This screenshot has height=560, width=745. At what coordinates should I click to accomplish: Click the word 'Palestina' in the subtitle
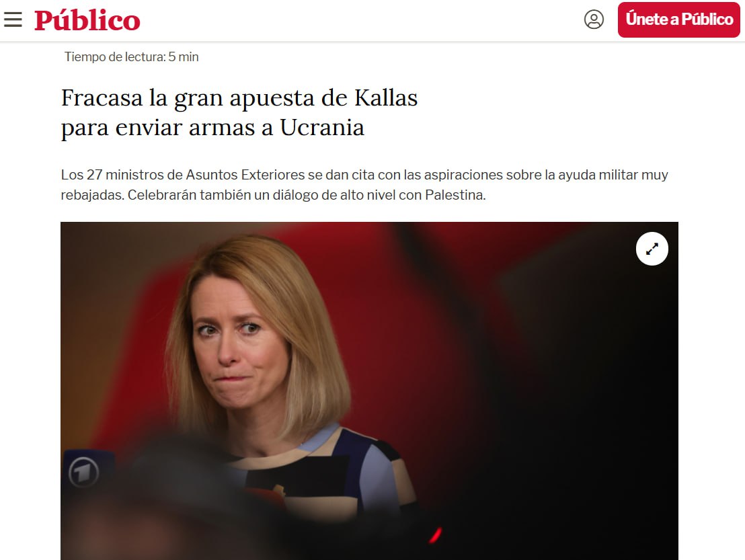point(455,195)
